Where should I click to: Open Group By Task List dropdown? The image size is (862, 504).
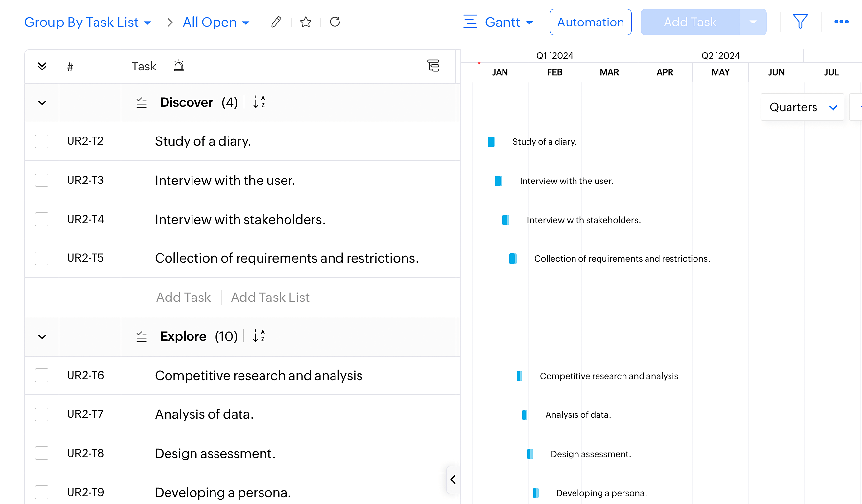click(x=88, y=23)
